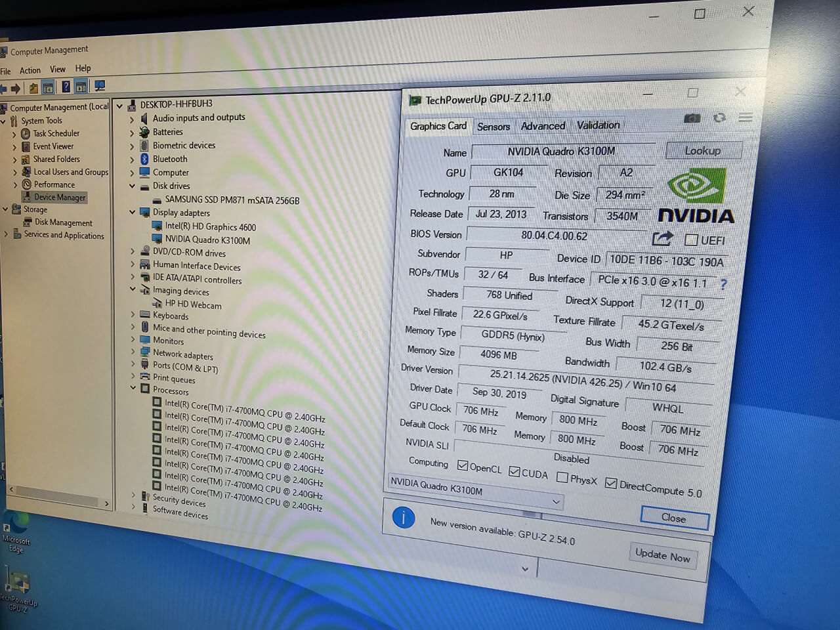840x630 pixels.
Task: Collapse the Processors tree node
Action: tap(133, 388)
